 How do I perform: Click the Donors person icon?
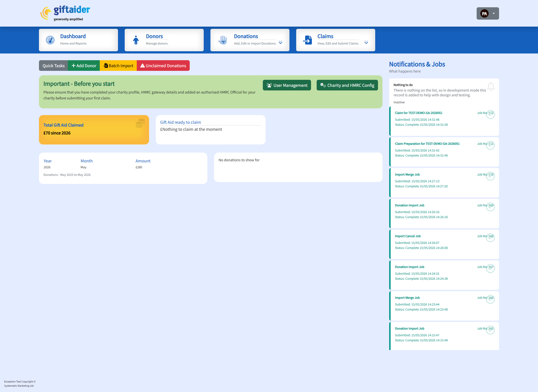[x=136, y=40]
